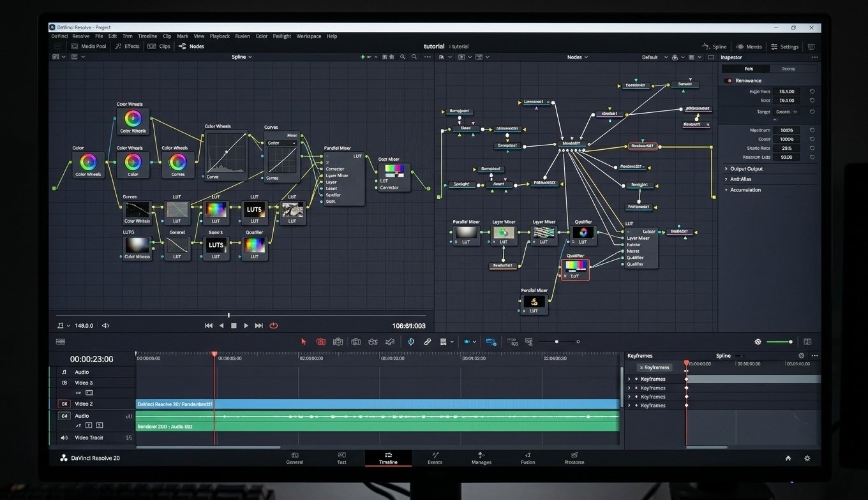Play the viewer in reverse
868x500 pixels.
coord(221,325)
